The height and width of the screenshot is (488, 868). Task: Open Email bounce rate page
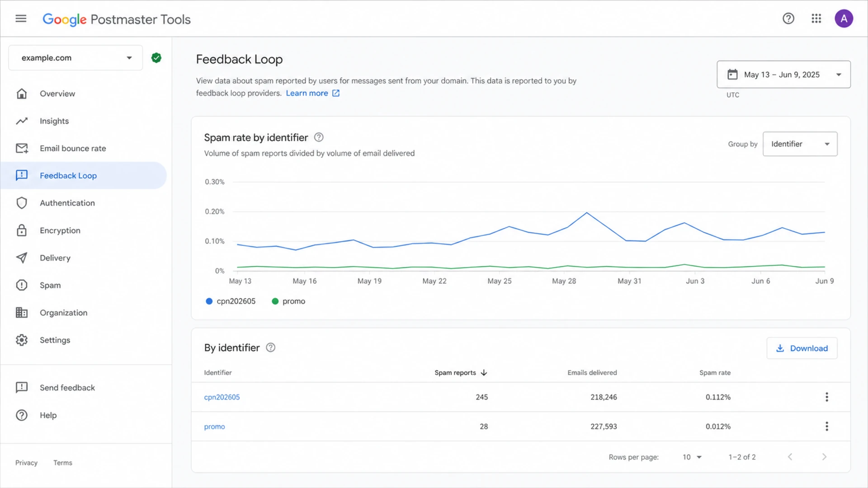84,148
